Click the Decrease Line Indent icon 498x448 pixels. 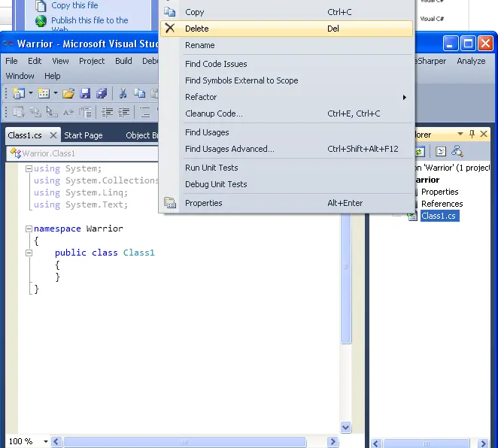pyautogui.click(x=107, y=112)
